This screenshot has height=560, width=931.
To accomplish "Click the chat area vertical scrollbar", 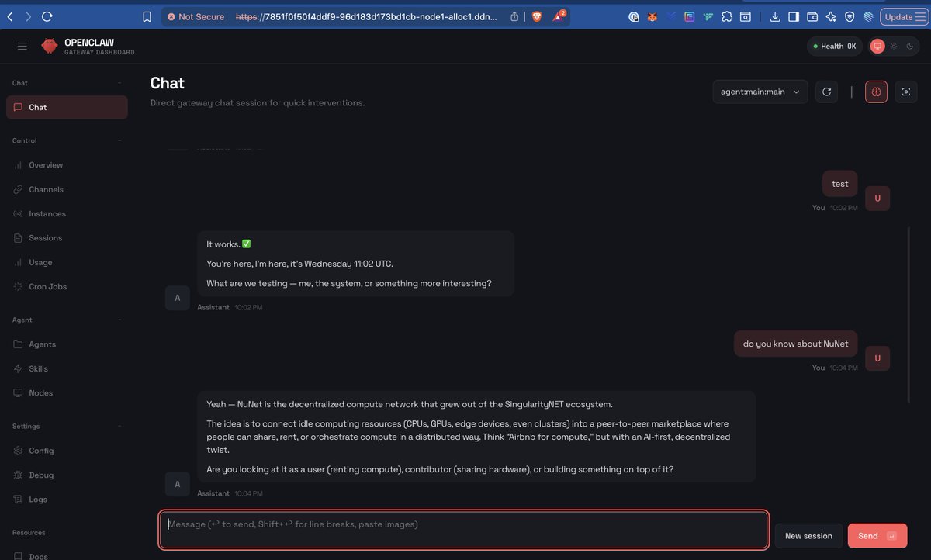I will pyautogui.click(x=909, y=314).
